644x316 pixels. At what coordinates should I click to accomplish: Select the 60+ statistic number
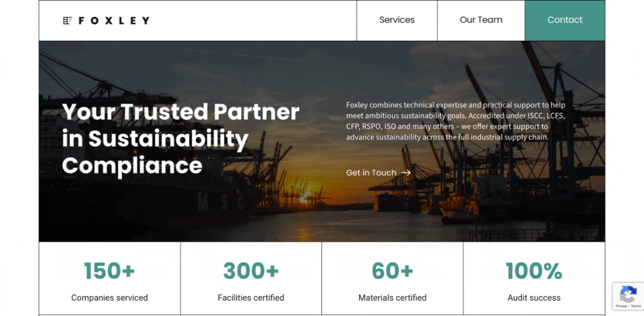coord(392,271)
